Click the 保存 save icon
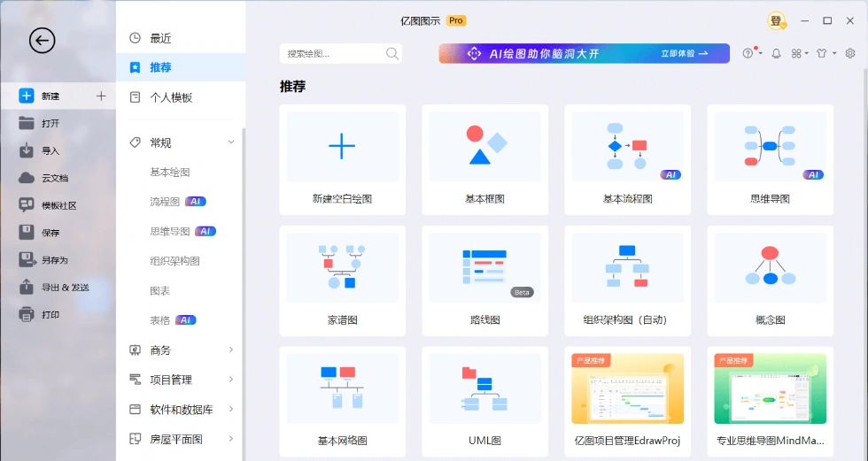Image resolution: width=868 pixels, height=461 pixels. [x=27, y=232]
